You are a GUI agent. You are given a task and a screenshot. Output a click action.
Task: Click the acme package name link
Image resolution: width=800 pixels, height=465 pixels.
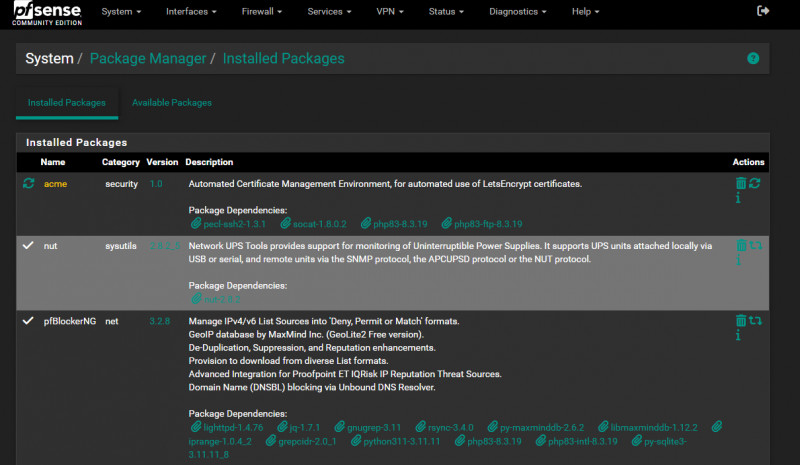pyautogui.click(x=55, y=184)
